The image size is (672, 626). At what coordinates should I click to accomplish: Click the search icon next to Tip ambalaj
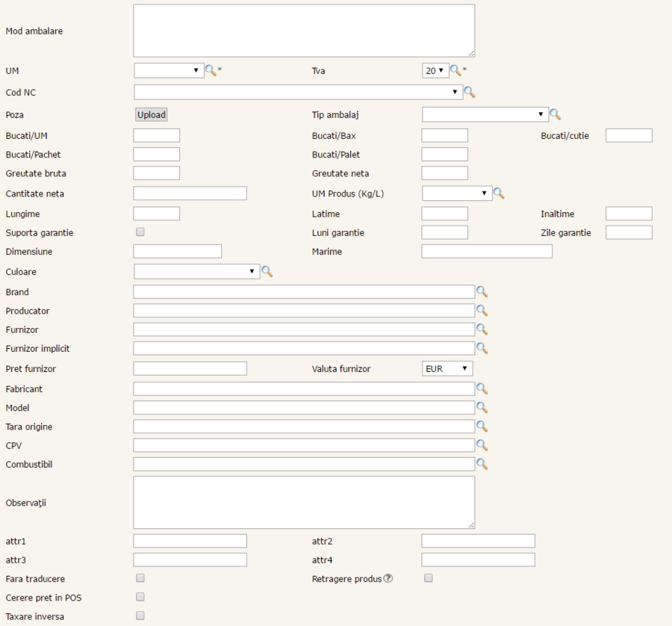[x=555, y=114]
